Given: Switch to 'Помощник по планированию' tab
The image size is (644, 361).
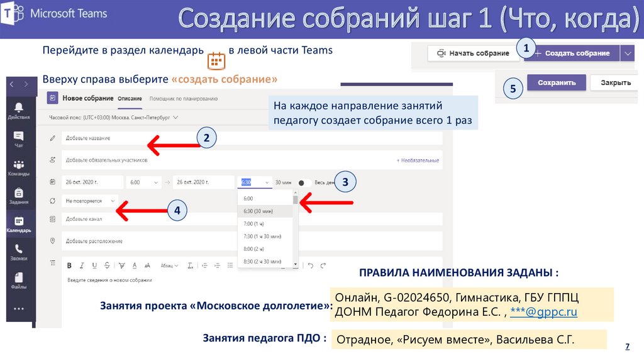Looking at the screenshot, I should pos(183,99).
